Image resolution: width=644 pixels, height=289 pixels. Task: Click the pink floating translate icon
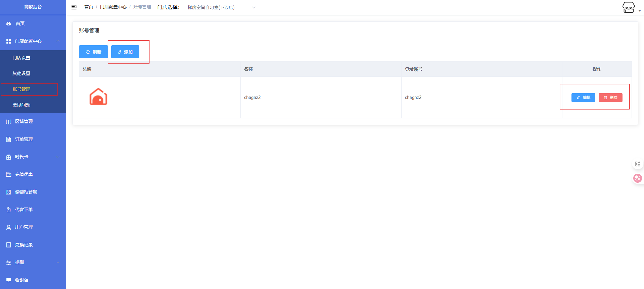(637, 178)
